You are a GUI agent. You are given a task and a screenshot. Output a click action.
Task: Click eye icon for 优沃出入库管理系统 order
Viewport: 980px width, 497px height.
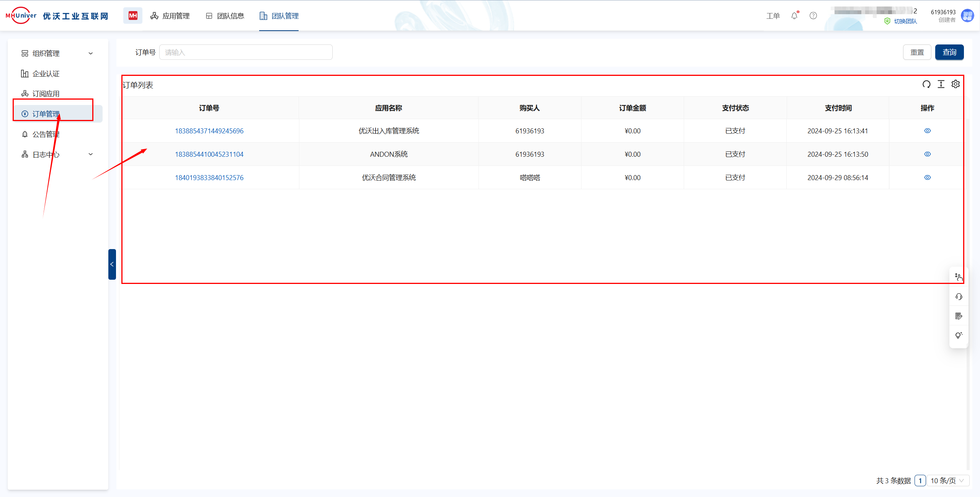tap(927, 131)
